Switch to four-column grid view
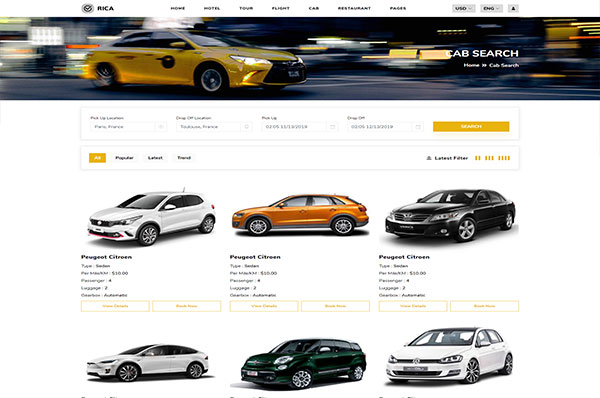The image size is (600, 398). click(504, 158)
